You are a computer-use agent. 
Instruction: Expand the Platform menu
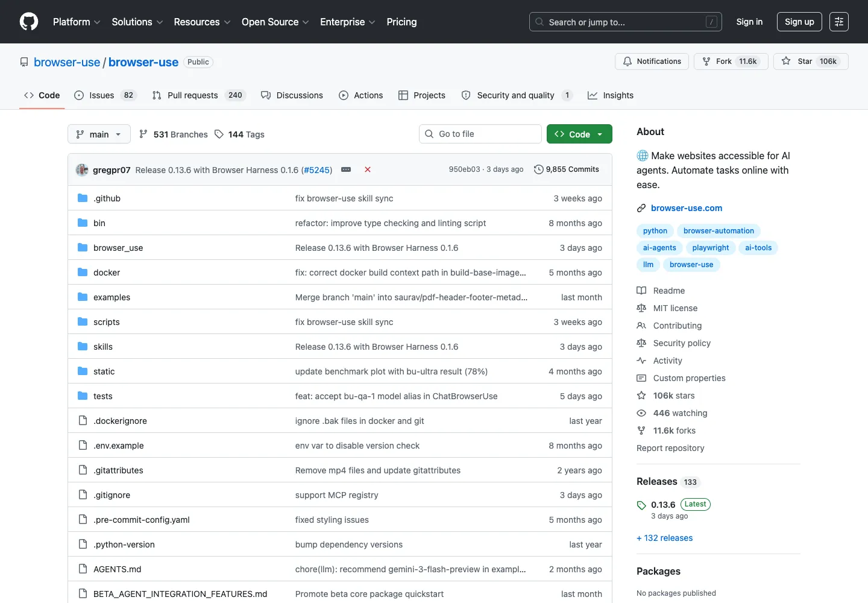click(77, 22)
